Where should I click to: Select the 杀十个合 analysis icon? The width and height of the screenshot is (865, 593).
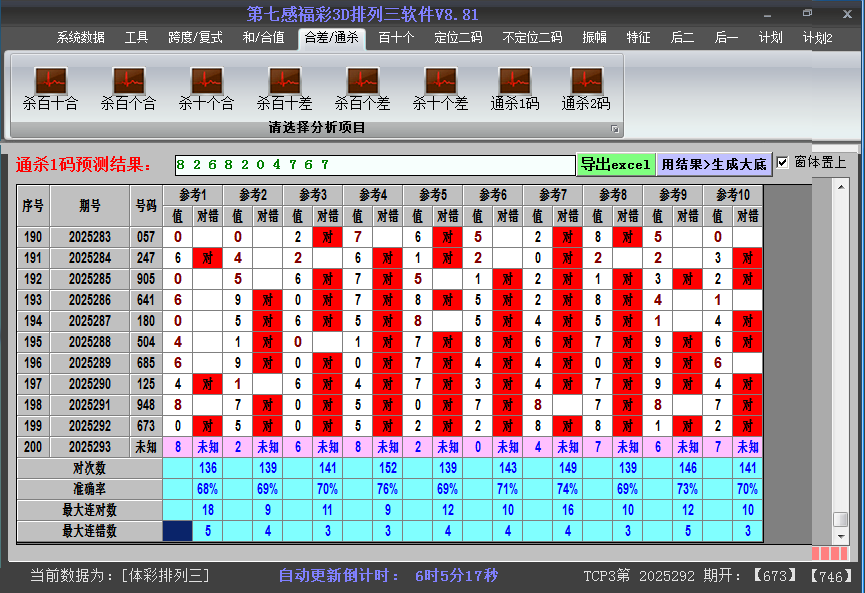click(x=205, y=80)
